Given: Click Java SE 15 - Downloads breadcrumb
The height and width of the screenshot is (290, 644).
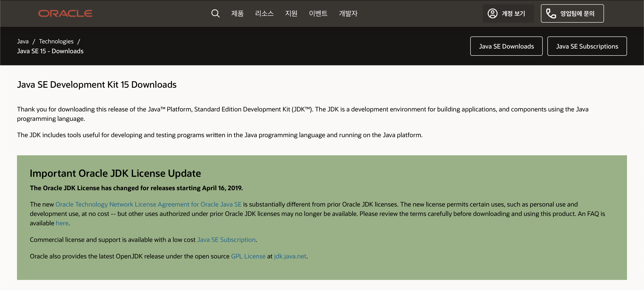Looking at the screenshot, I should click(50, 51).
